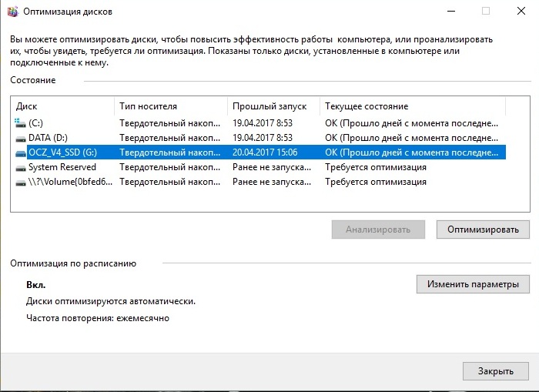Image resolution: width=539 pixels, height=392 pixels.
Task: Click System Reserved's Ранее не запуска... cell
Action: point(272,167)
